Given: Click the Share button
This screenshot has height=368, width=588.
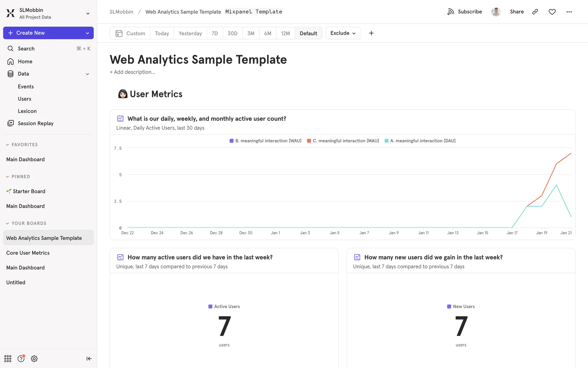Looking at the screenshot, I should click(517, 12).
